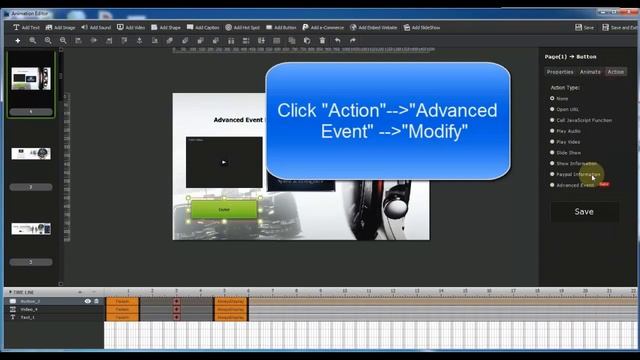Click the top toolbar Save button
Screen dimensions: 640x360
pyautogui.click(x=584, y=27)
